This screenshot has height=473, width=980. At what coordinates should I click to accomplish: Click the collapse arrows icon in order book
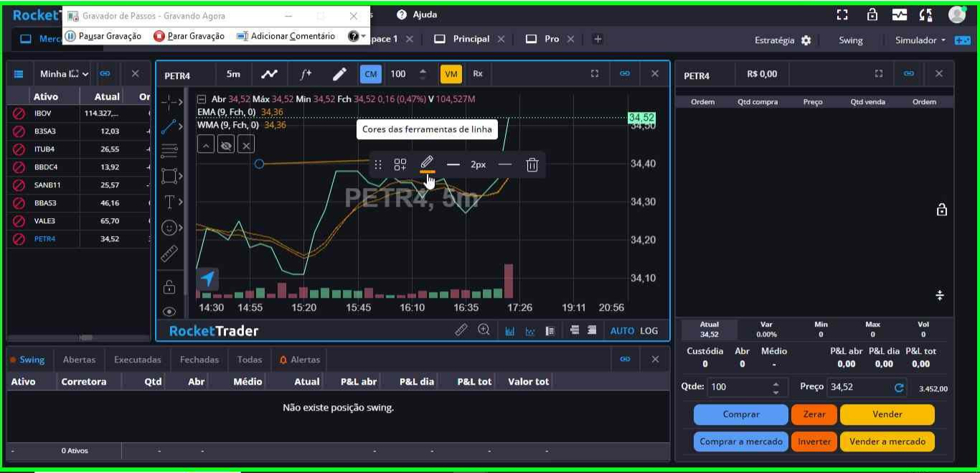[x=940, y=295]
